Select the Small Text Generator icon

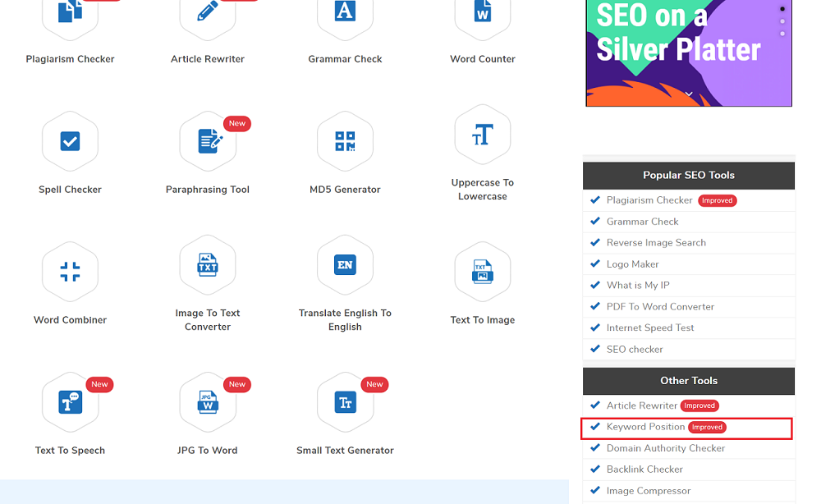click(x=345, y=402)
